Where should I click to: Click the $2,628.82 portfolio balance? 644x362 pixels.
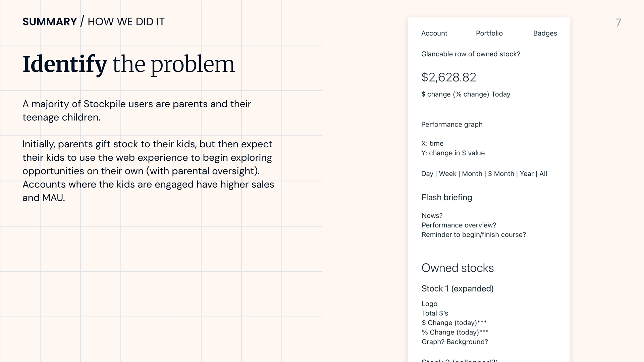pyautogui.click(x=448, y=77)
